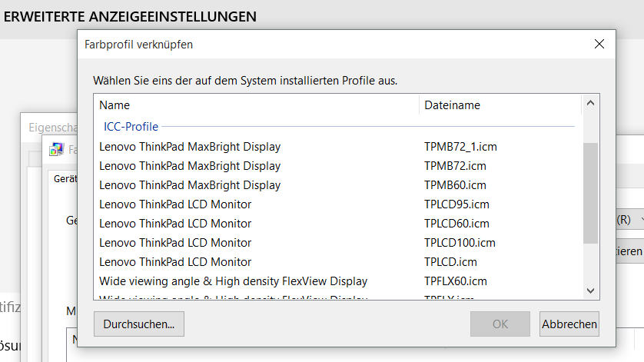
Task: Sort profiles by Dateiname column header
Action: point(500,105)
